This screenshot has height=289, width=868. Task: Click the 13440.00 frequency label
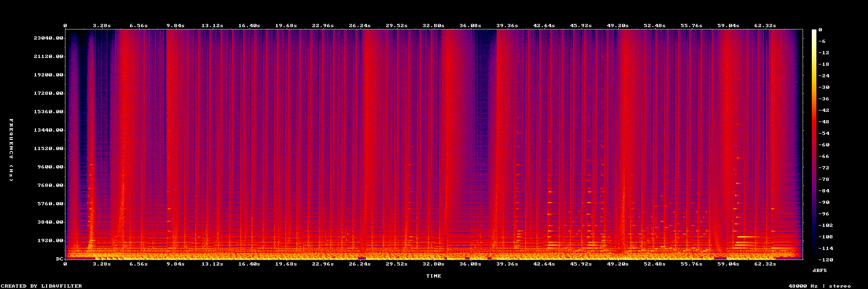[48, 130]
